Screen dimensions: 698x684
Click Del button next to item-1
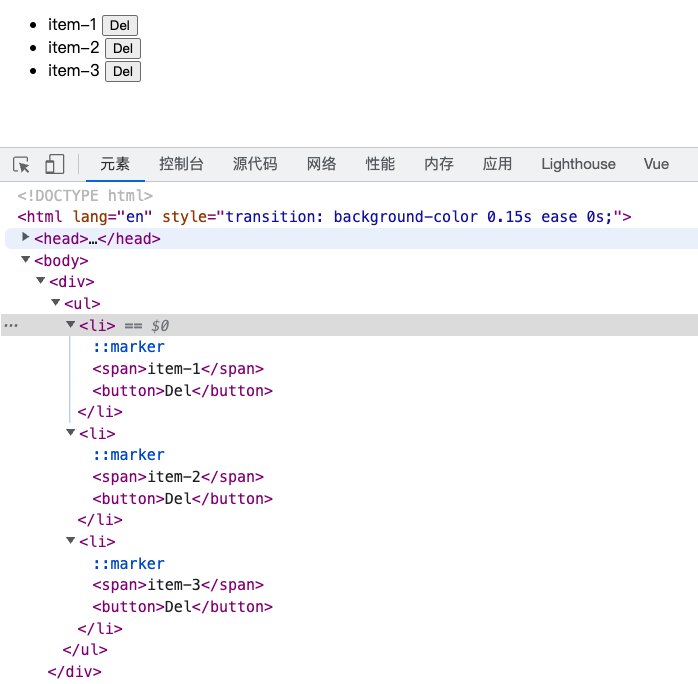(120, 25)
